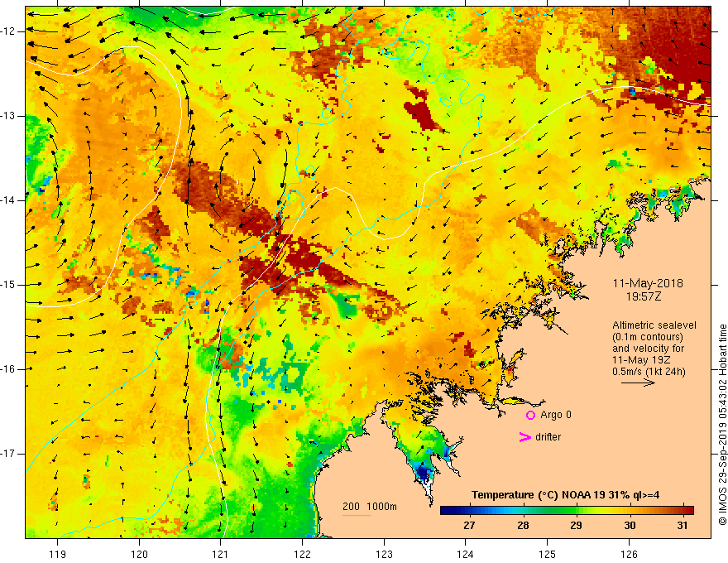Click the color bar value 29
Screen dimensions: 728x563
point(576,526)
